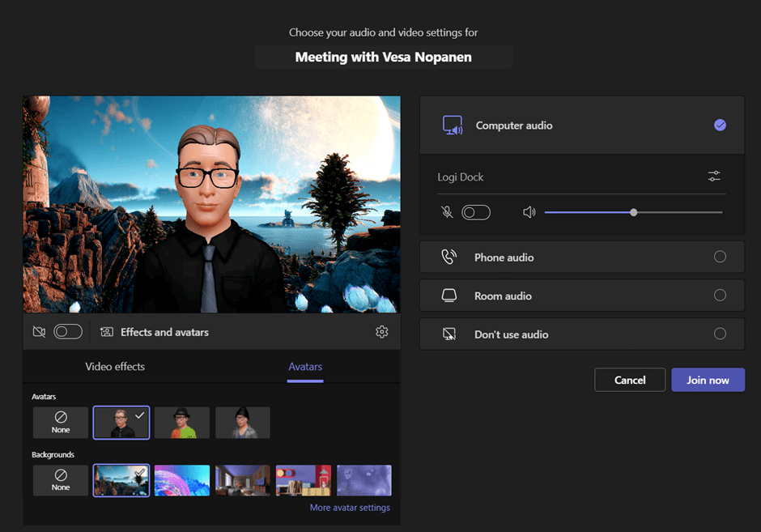Choose Don't use audio option
The height and width of the screenshot is (532, 761).
click(x=720, y=334)
